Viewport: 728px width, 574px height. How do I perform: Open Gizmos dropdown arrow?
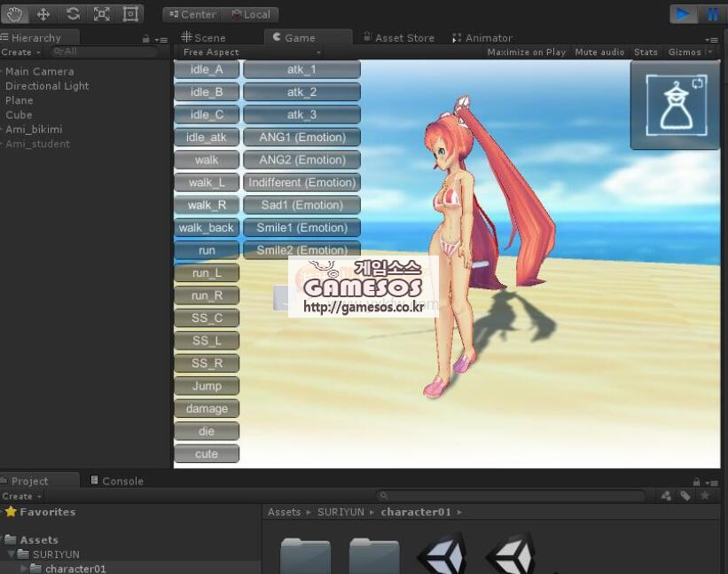tap(710, 52)
